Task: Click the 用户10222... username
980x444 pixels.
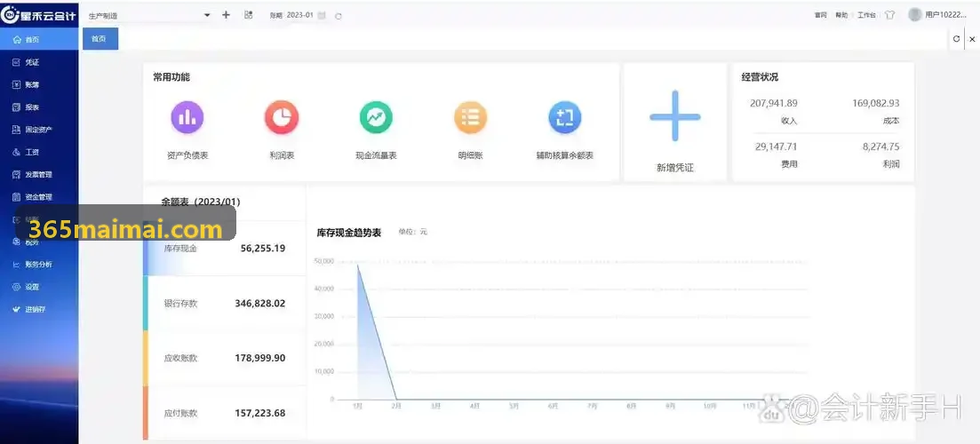Action: 945,15
